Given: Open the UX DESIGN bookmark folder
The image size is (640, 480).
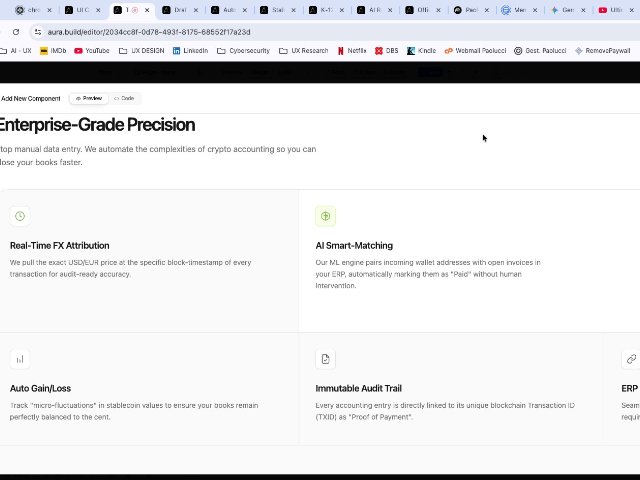Looking at the screenshot, I should coord(141,50).
